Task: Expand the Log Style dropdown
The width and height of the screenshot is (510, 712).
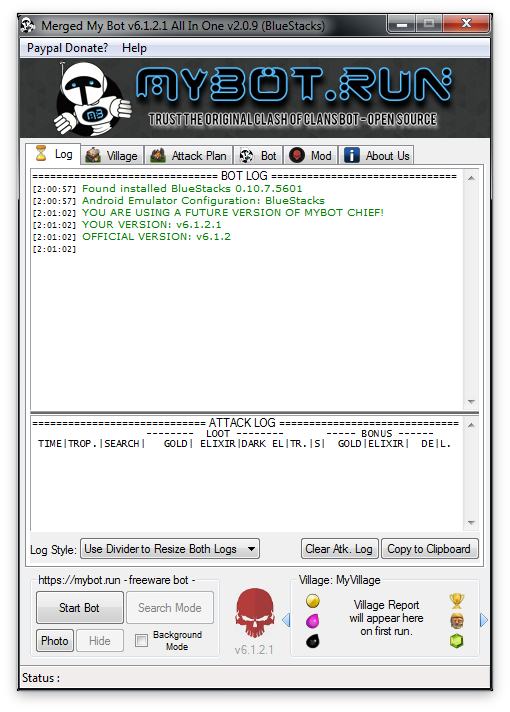Action: pos(170,549)
